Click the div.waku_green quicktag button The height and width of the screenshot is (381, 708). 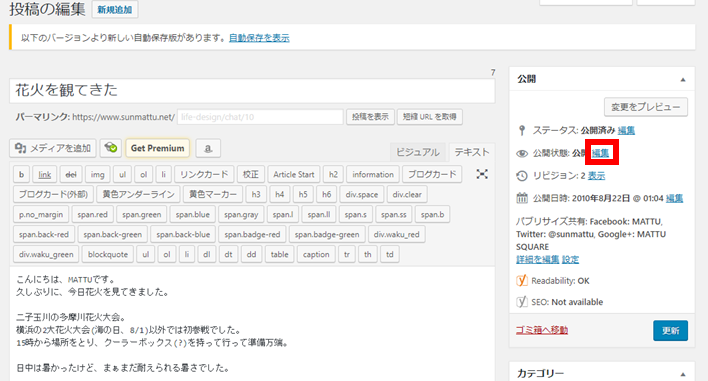coord(46,254)
